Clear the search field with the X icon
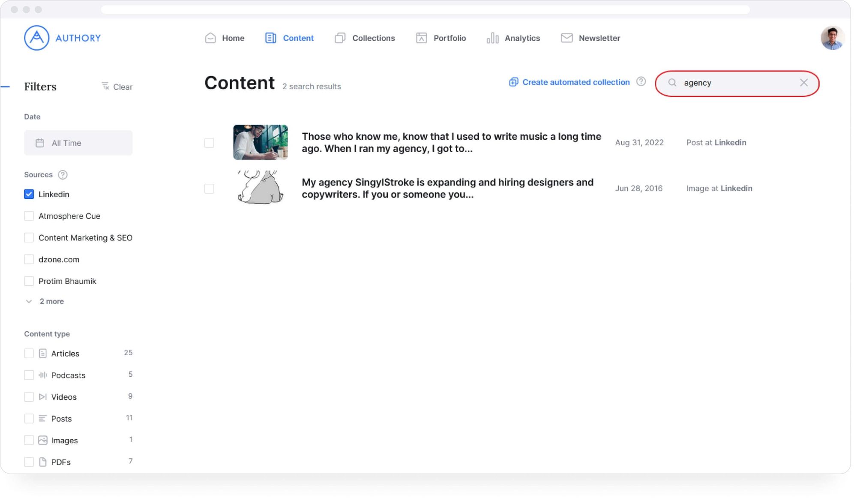857x504 pixels. 804,83
